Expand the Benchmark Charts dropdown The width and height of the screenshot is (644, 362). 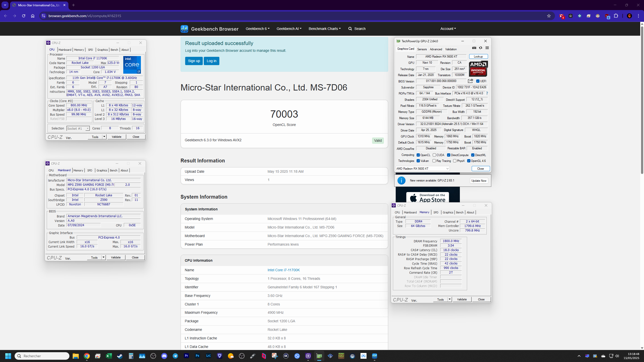(325, 29)
